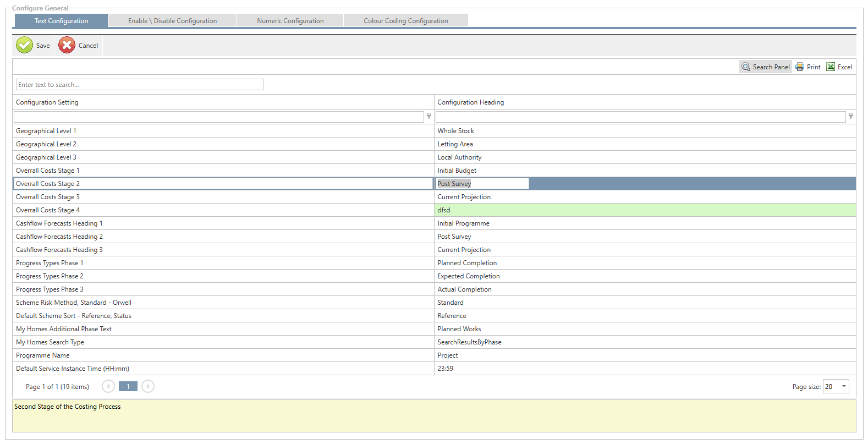Click the Post Survey edit box
The image size is (868, 444).
[x=482, y=184]
